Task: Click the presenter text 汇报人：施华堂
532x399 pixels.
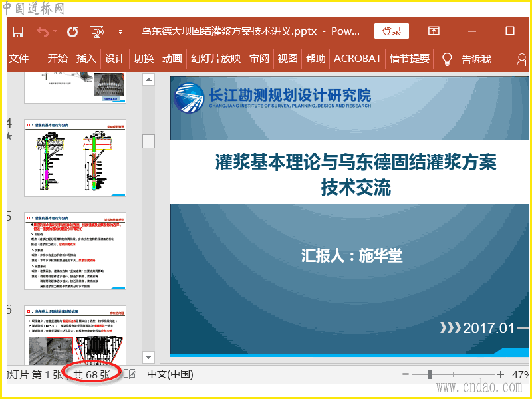Action: [352, 255]
